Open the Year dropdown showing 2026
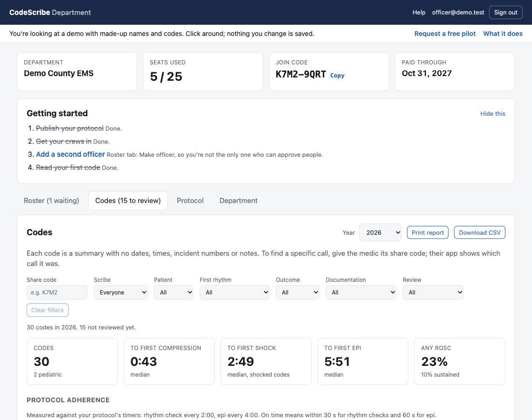Viewport: 532px width, 420px height. tap(380, 232)
